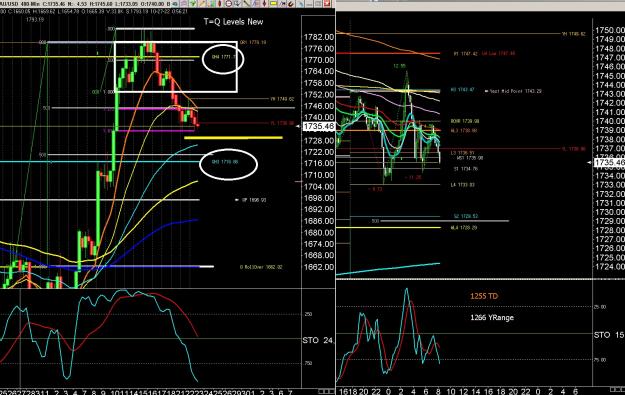The image size is (625, 395).
Task: Click the 1716.00 price axis label
Action: pyautogui.click(x=318, y=163)
